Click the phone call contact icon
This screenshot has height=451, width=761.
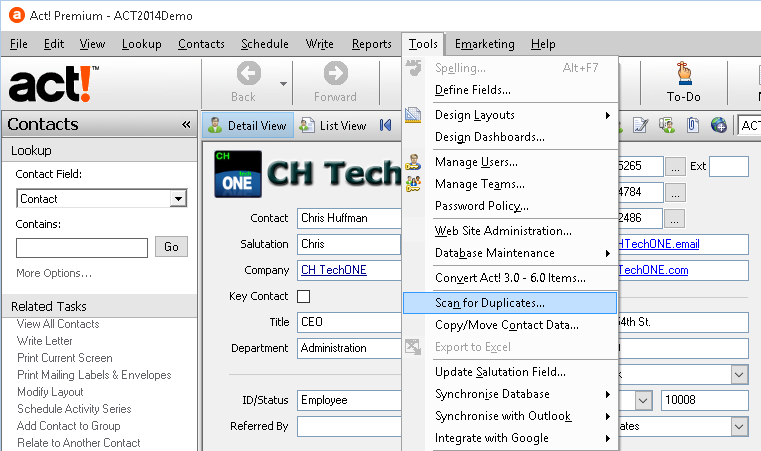tap(667, 125)
